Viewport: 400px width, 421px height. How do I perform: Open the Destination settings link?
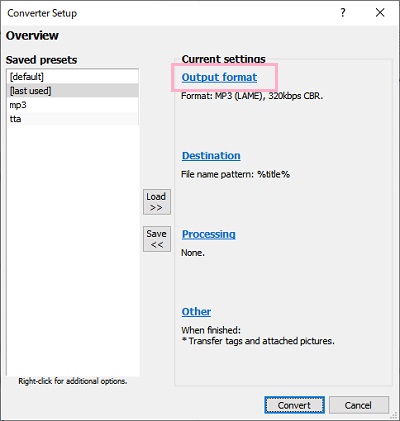pos(211,156)
